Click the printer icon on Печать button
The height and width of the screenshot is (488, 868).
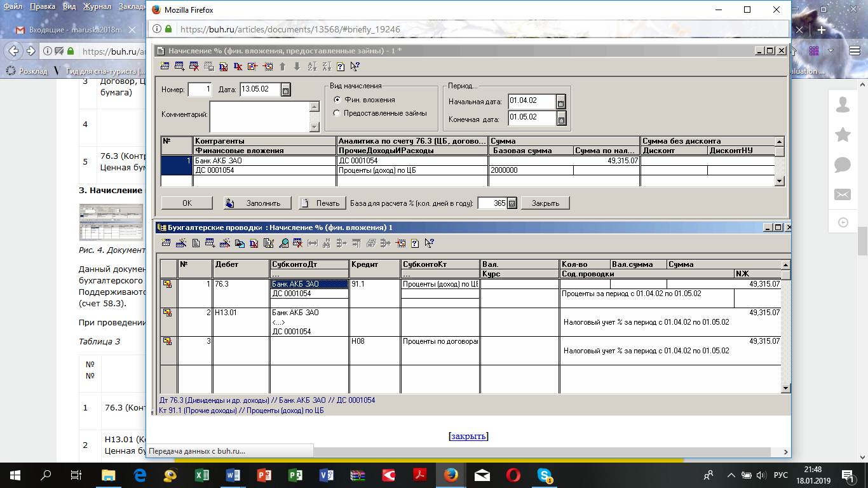click(x=306, y=203)
